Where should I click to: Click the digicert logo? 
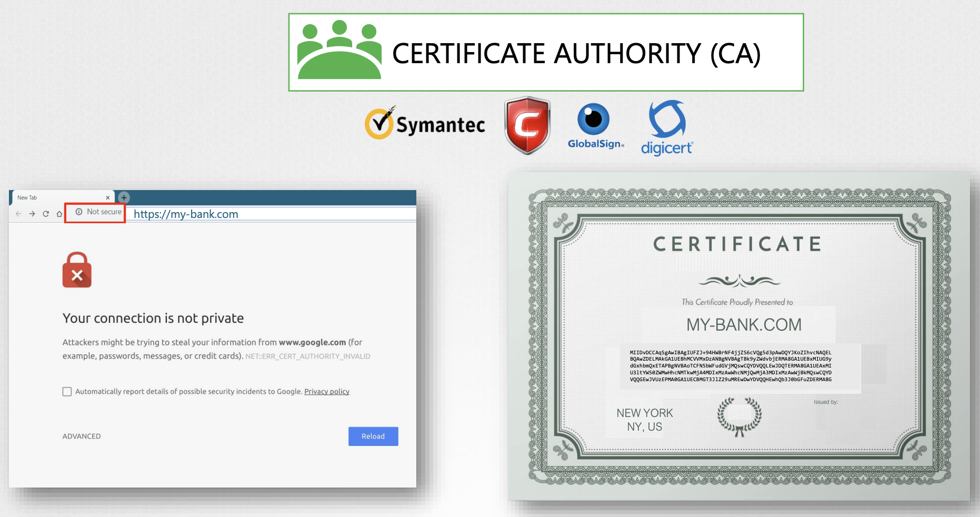667,128
